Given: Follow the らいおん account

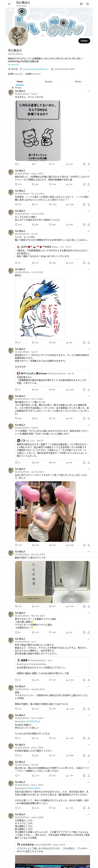Looking at the screenshot, I should tap(84, 41).
